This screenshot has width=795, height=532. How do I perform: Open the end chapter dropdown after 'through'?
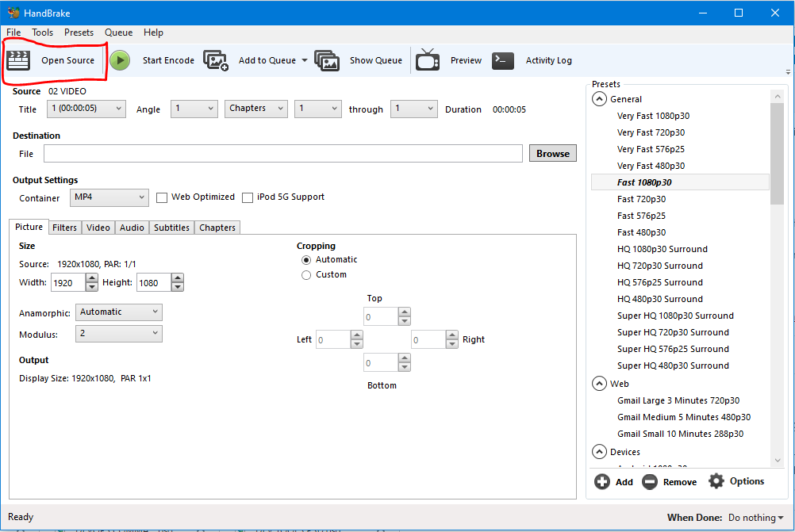point(413,109)
